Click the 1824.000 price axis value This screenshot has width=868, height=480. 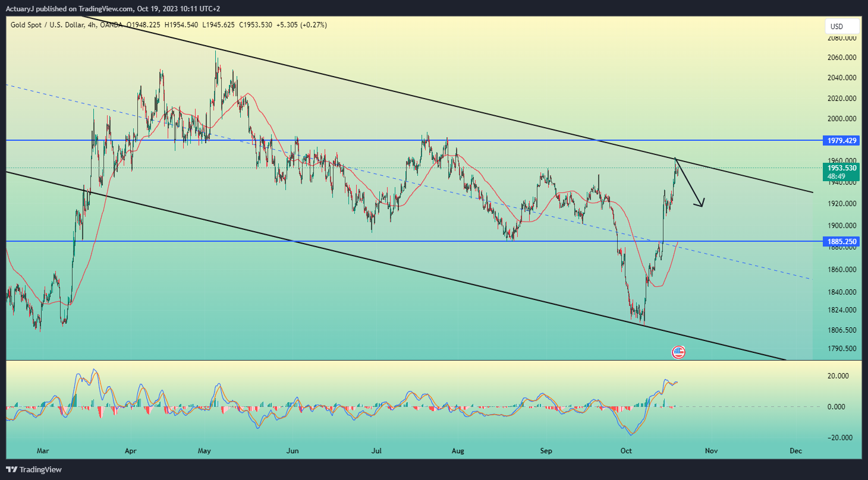coord(842,310)
